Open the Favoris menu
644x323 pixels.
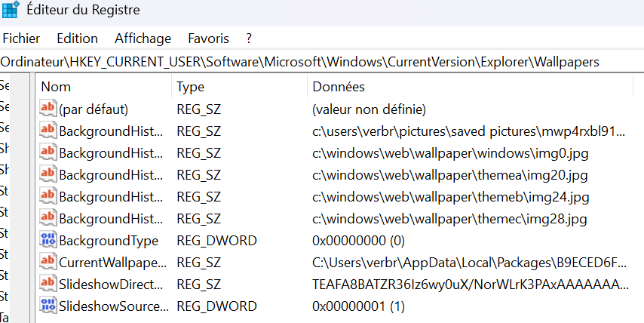click(x=209, y=38)
